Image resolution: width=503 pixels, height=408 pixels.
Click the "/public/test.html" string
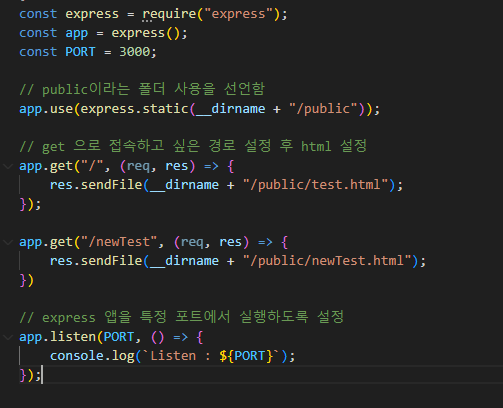click(315, 185)
